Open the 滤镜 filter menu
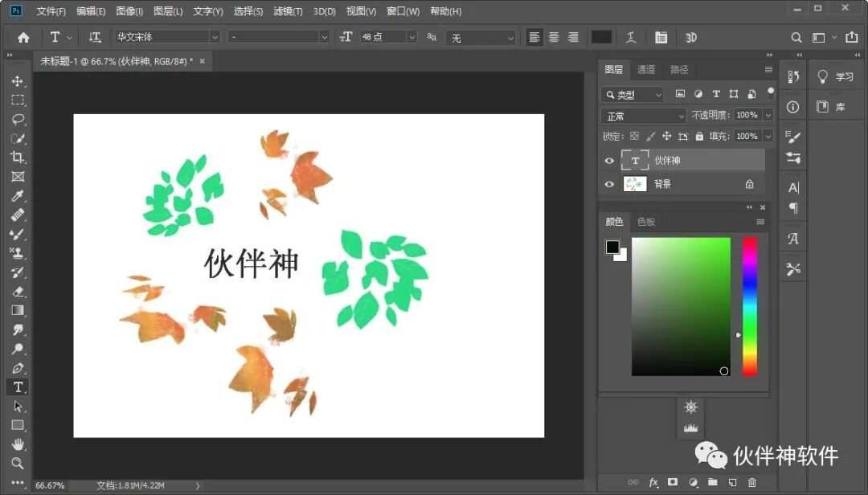Image resolution: width=868 pixels, height=495 pixels. point(288,11)
